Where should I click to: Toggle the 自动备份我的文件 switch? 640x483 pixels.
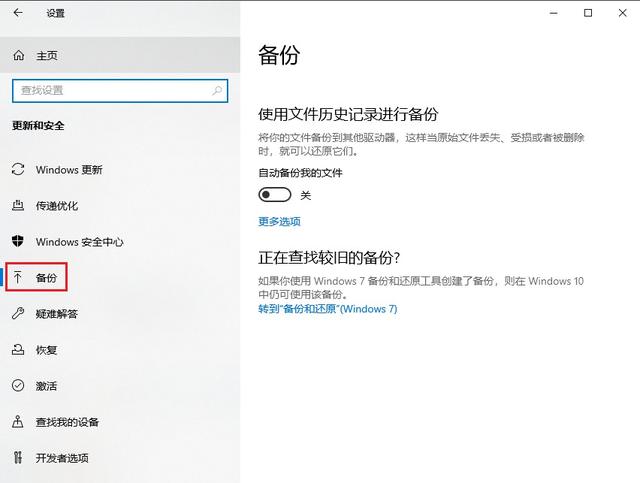[x=275, y=195]
